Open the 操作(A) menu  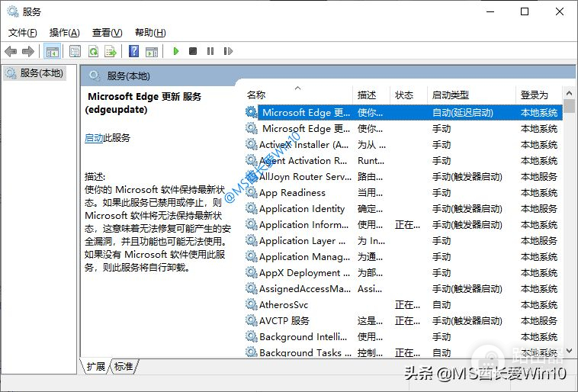(x=65, y=33)
